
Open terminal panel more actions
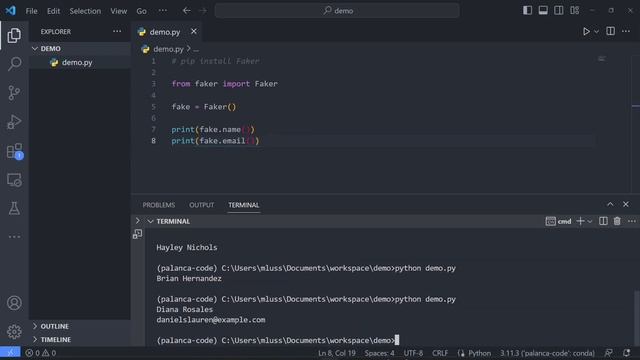click(x=631, y=221)
